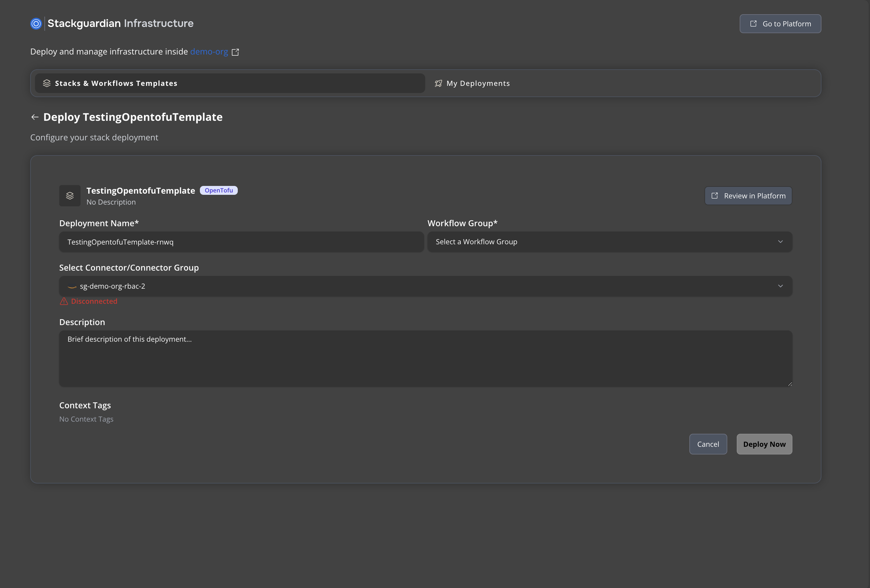Click the Stackguardian Infrastructure title
The image size is (870, 588).
pos(121,24)
